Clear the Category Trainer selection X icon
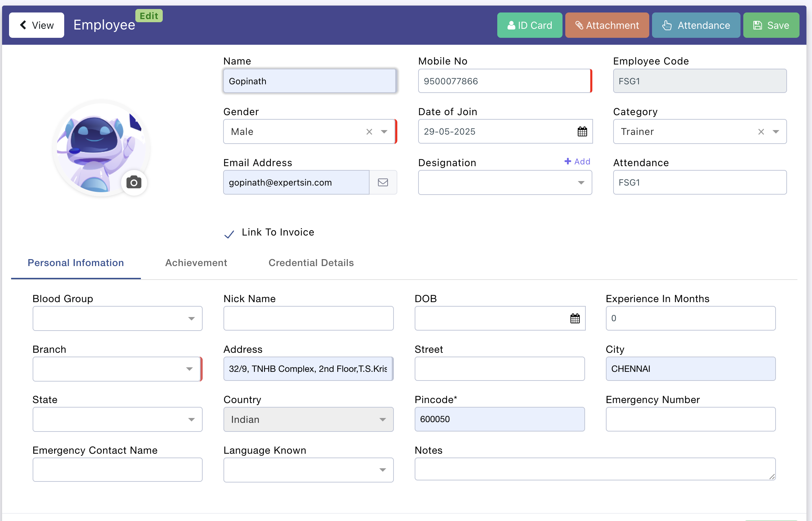Viewport: 812px width, 521px height. 761,132
